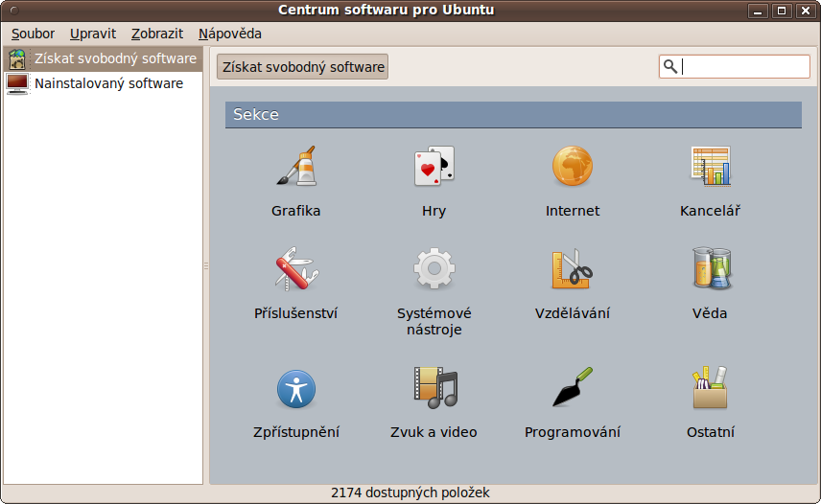Click the Zpřístupnění accessibility icon
This screenshot has width=821, height=504.
click(295, 388)
